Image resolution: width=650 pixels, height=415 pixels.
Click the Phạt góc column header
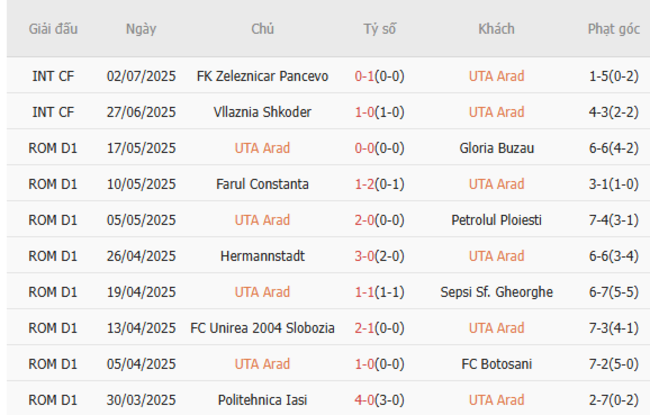pos(613,29)
